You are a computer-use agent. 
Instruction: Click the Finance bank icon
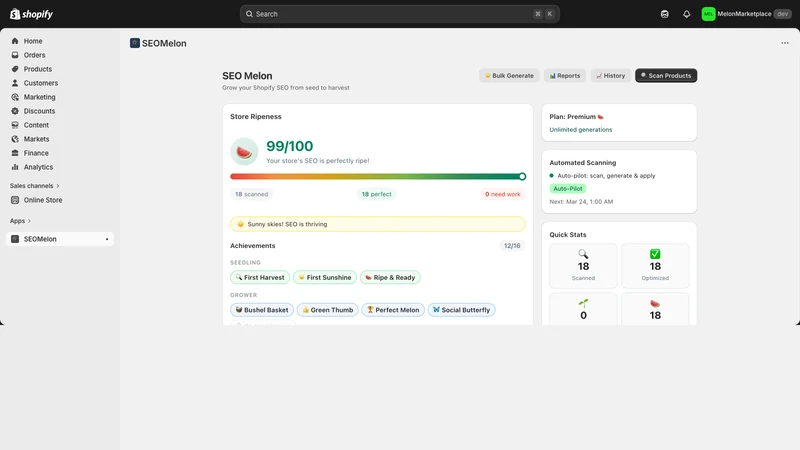point(15,153)
